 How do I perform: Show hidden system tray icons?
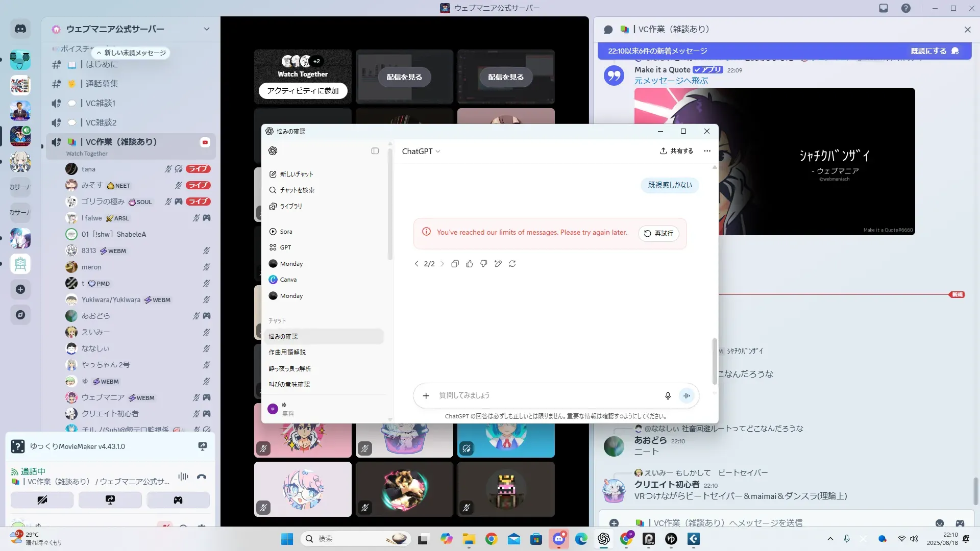pos(830,539)
